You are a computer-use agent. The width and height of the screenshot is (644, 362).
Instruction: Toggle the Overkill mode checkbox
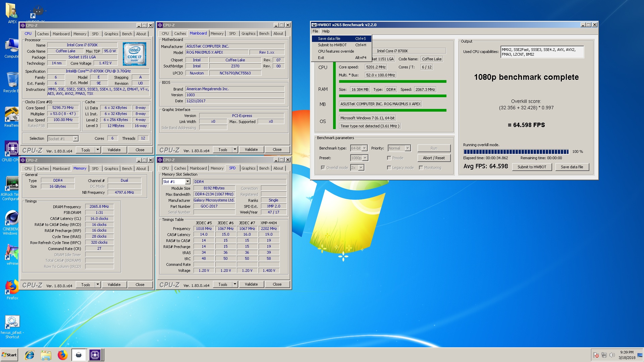click(323, 168)
